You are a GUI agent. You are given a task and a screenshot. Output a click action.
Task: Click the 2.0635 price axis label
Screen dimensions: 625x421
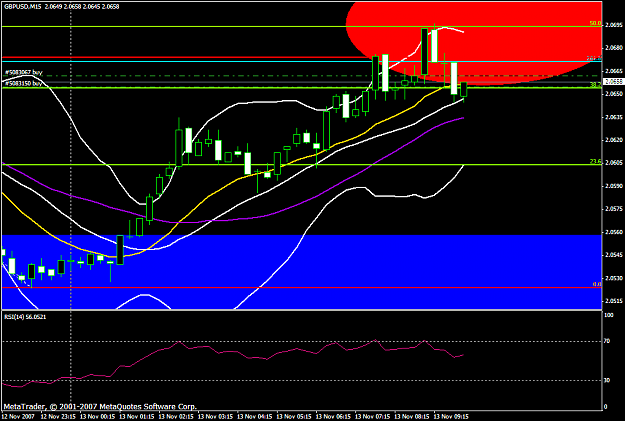[613, 117]
